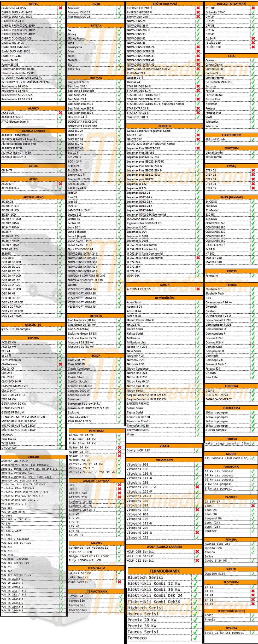Select the FERROLI header
The width and height of the screenshot is (258, 644).
coord(232,285)
